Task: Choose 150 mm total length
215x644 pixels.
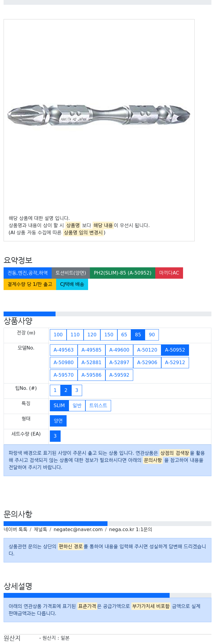Action: (x=109, y=335)
